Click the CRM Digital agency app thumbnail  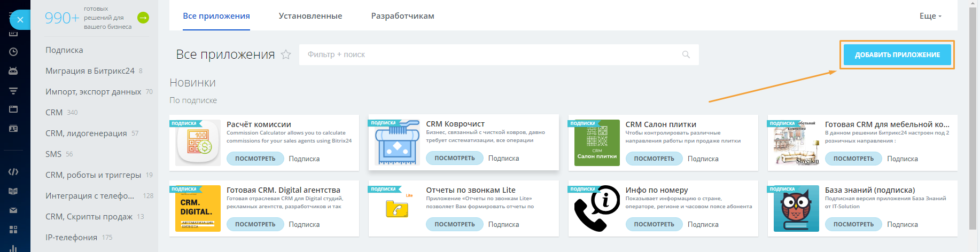(x=198, y=208)
